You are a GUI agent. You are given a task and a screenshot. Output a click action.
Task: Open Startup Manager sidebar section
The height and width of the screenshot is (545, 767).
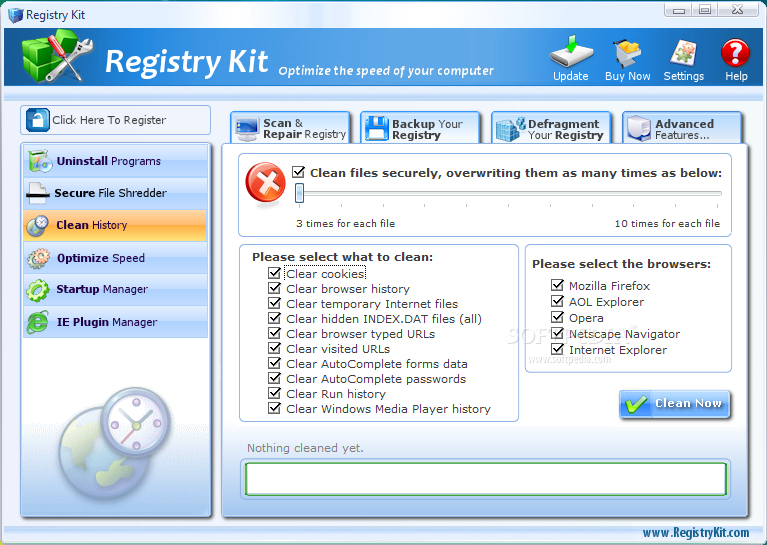115,290
